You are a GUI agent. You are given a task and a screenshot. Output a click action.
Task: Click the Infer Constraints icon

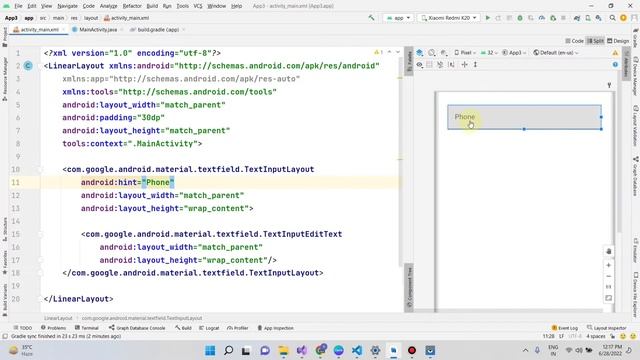451,64
